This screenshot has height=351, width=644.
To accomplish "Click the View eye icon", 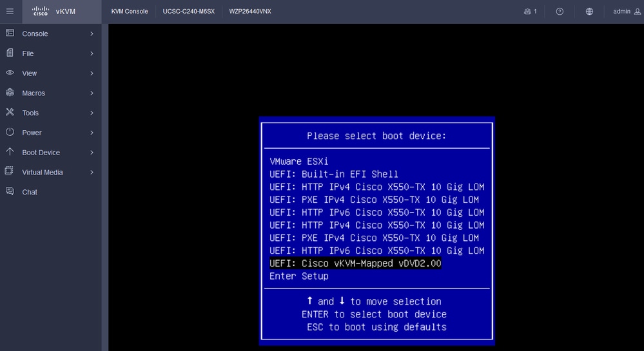I will point(10,73).
